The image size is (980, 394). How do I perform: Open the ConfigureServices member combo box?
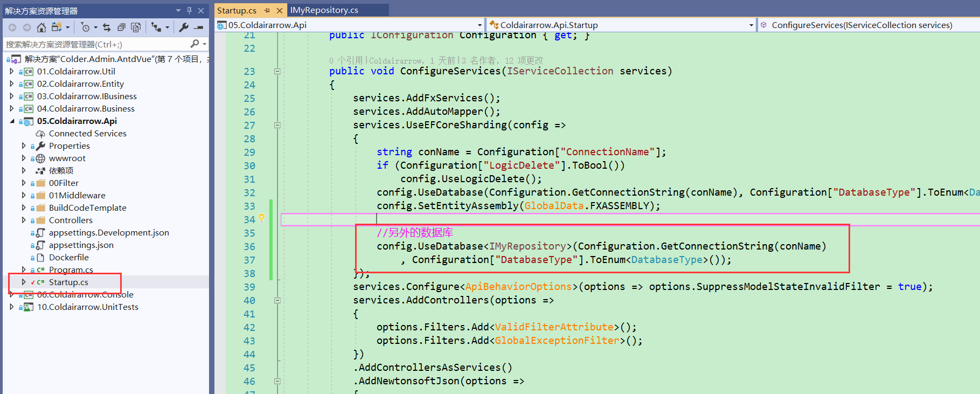coord(869,25)
